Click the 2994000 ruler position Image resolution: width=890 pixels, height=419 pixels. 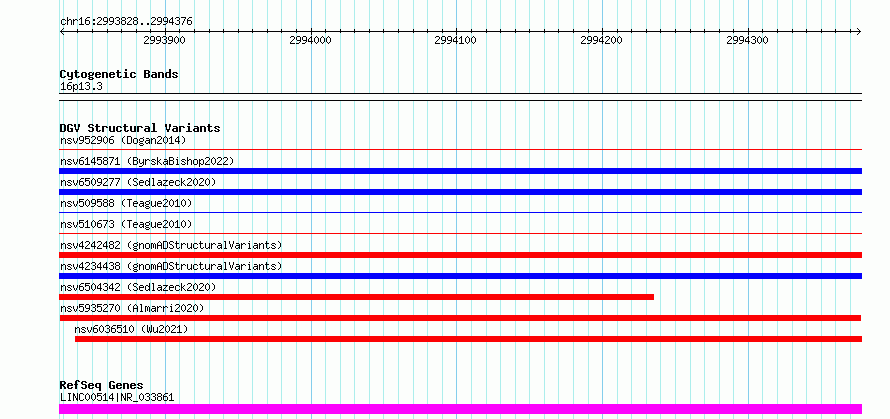pyautogui.click(x=310, y=40)
